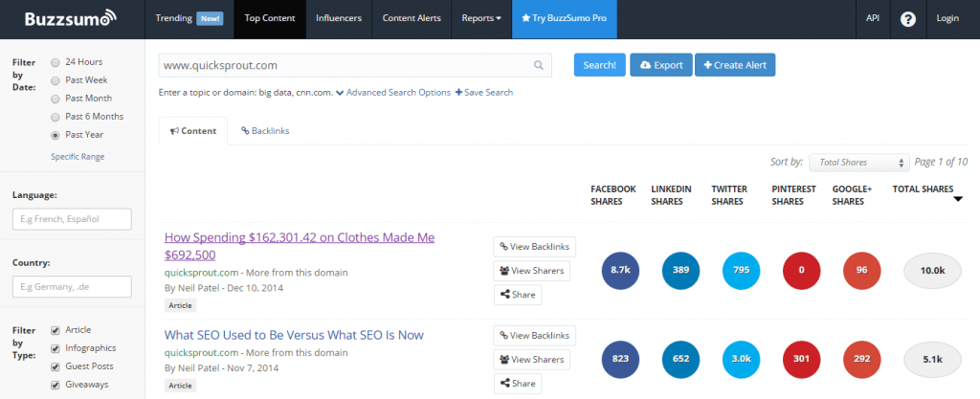Open Content Alerts
The width and height of the screenshot is (980, 399).
[412, 19]
